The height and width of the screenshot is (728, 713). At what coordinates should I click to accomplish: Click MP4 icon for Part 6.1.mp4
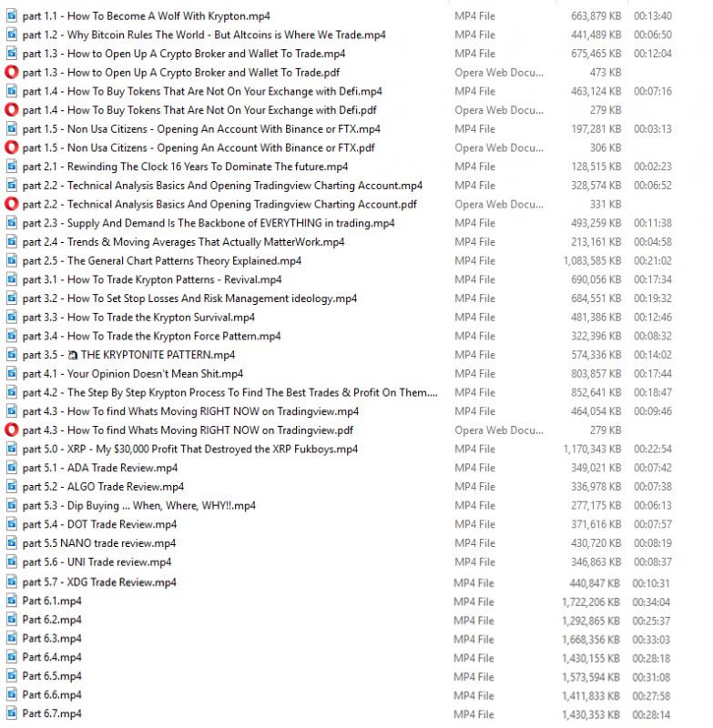(12, 601)
